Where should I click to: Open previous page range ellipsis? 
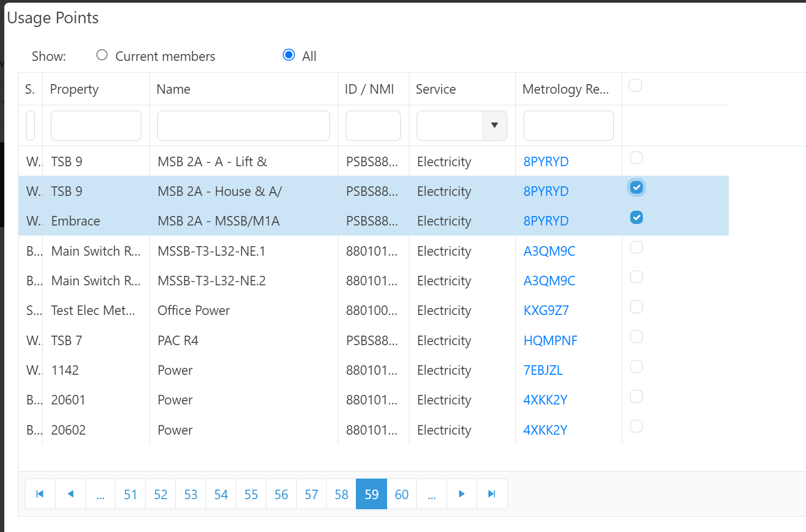(101, 494)
